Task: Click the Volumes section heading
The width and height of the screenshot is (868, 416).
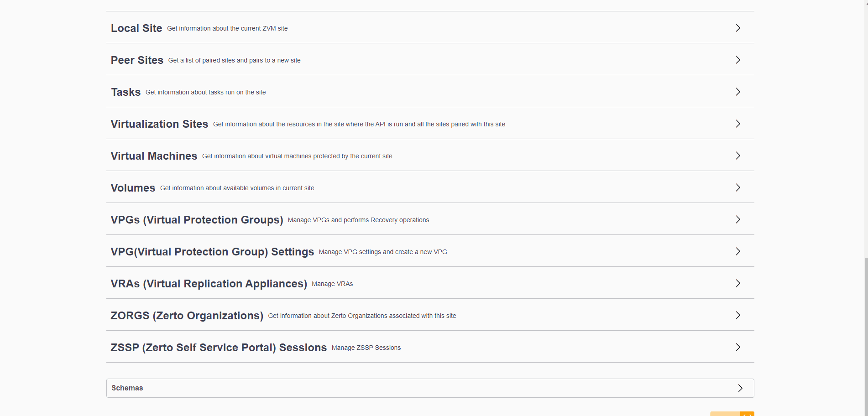Action: (x=133, y=188)
